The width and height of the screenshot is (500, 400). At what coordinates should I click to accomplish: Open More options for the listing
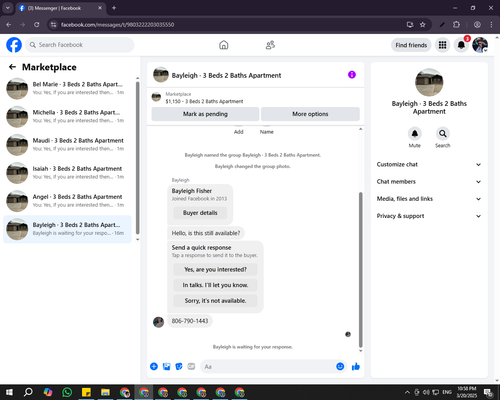(x=310, y=114)
